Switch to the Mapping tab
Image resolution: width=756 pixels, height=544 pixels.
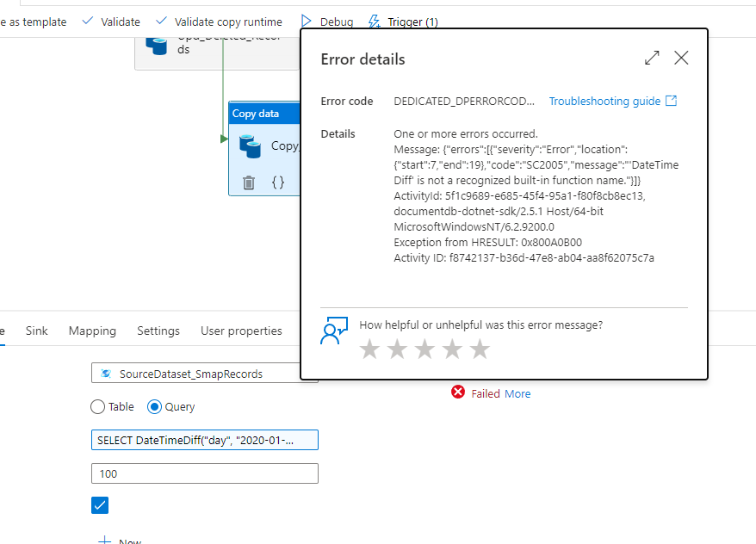[92, 331]
